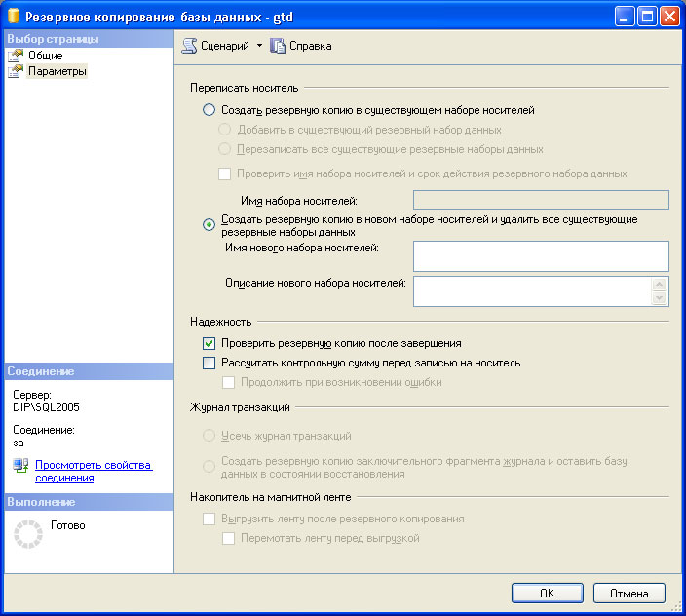This screenshot has height=616, width=686.
Task: Click the connection properties icon
Action: point(21,465)
